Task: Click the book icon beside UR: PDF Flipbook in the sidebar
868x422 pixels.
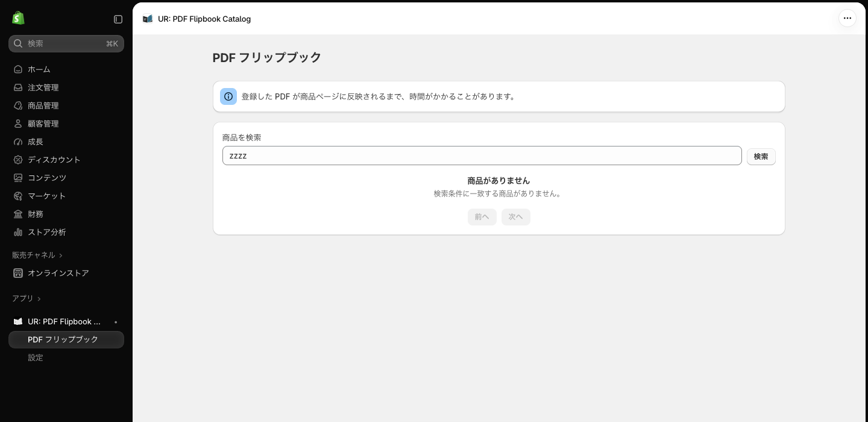Action: (x=18, y=321)
